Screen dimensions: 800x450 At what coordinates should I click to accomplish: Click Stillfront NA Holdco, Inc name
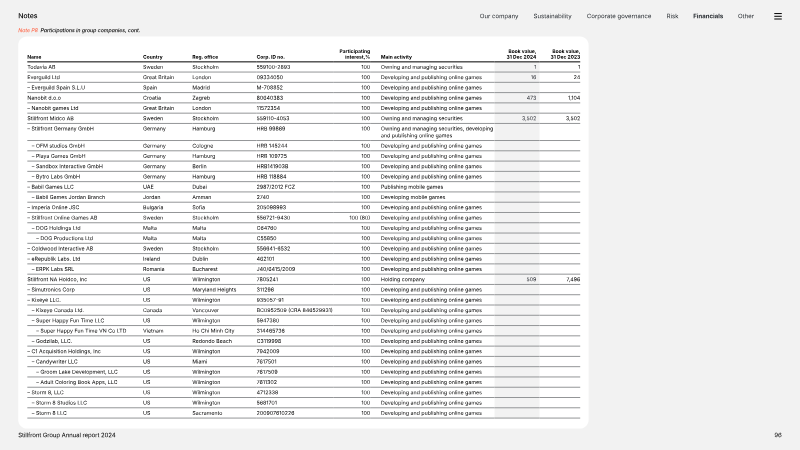57,280
